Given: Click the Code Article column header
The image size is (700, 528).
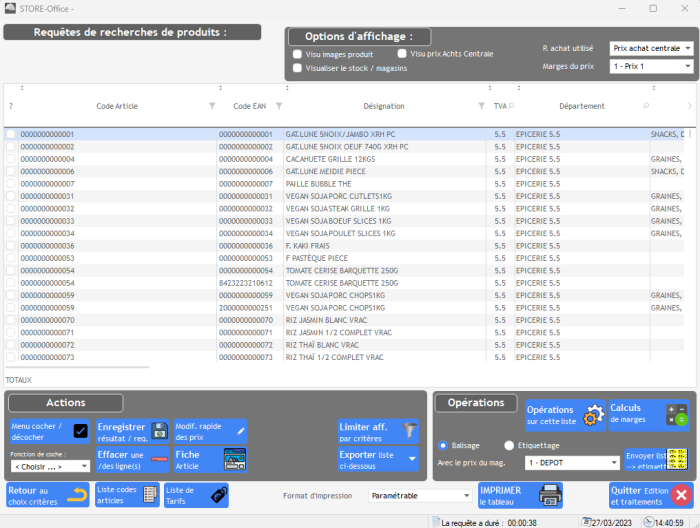Looking at the screenshot, I should [117, 106].
